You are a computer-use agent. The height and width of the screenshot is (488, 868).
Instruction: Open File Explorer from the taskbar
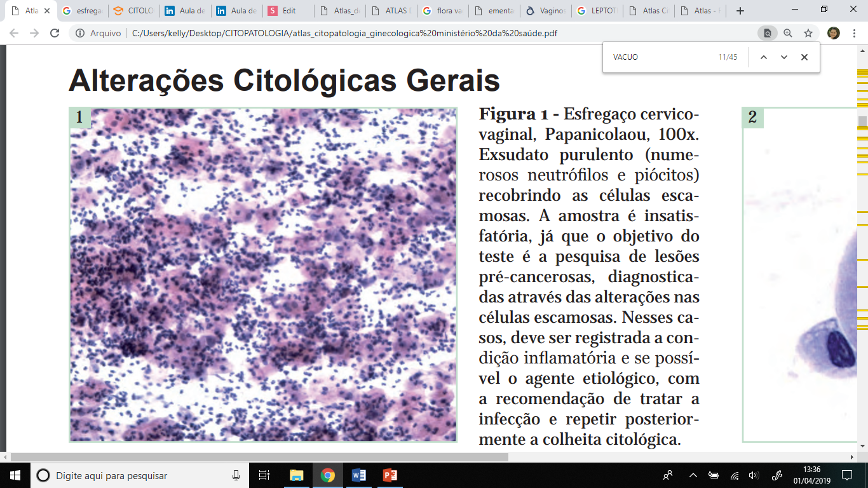296,475
